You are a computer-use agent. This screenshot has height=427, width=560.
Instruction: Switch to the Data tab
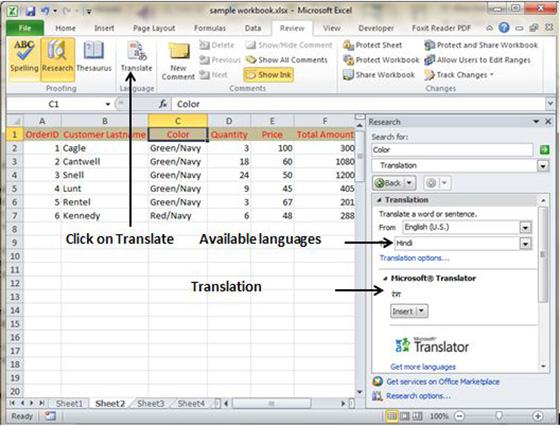[252, 28]
